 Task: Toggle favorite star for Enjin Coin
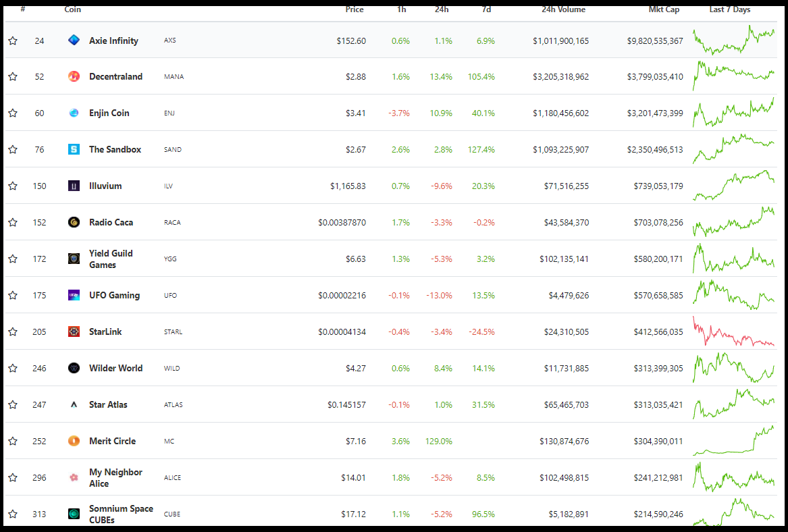(13, 113)
